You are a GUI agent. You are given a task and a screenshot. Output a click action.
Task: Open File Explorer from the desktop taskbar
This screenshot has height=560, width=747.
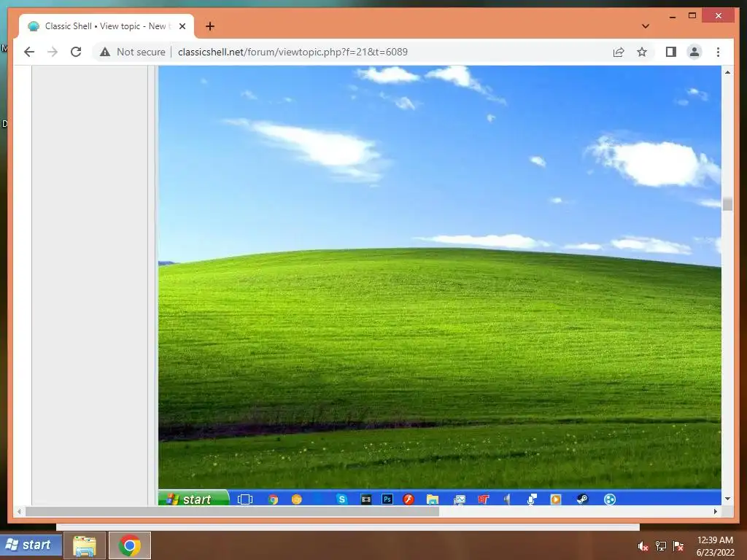[85, 545]
